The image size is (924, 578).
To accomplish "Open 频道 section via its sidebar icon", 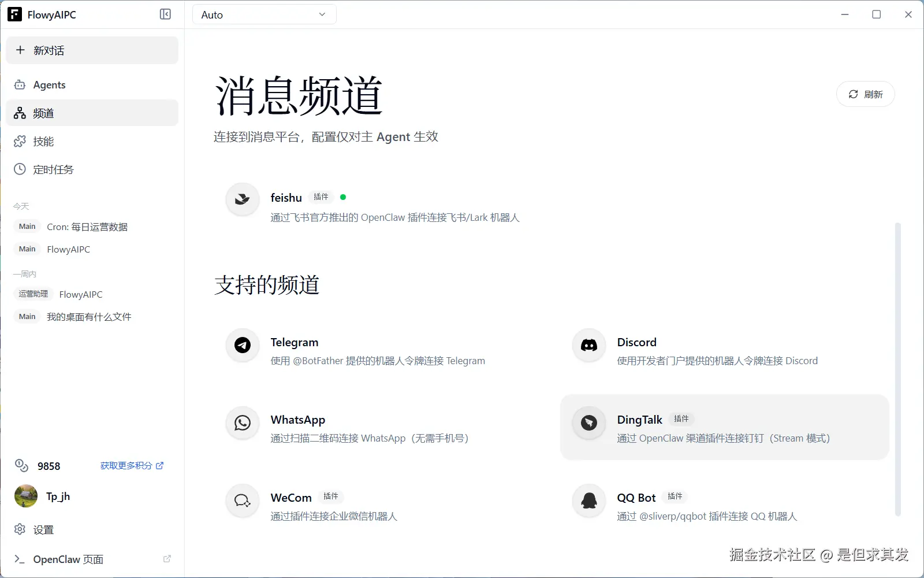I will click(20, 113).
